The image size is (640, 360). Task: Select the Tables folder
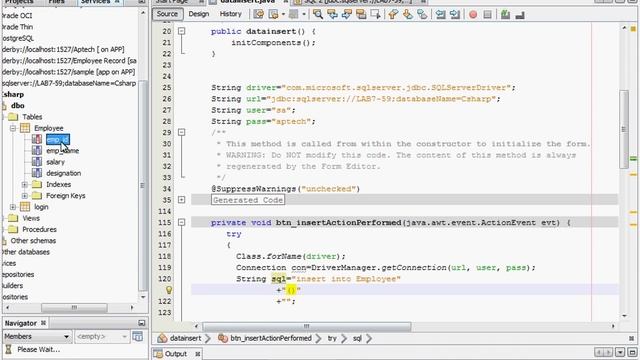[x=32, y=117]
